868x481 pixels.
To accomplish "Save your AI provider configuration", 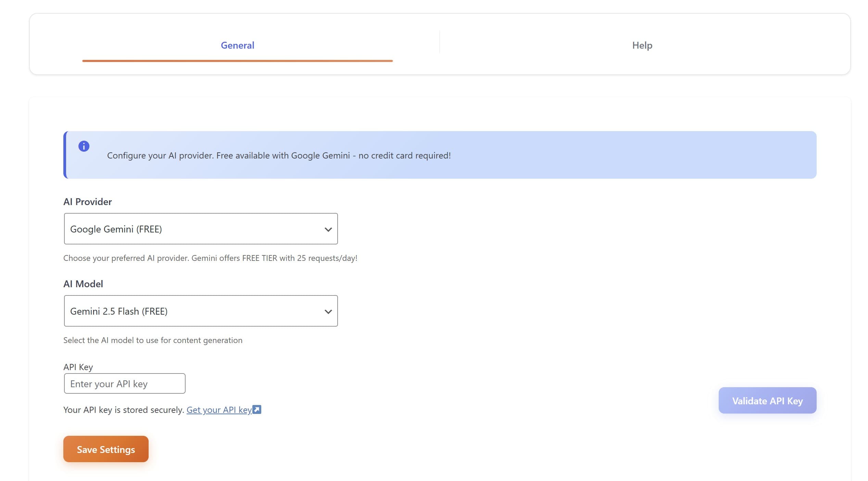I will click(x=105, y=449).
